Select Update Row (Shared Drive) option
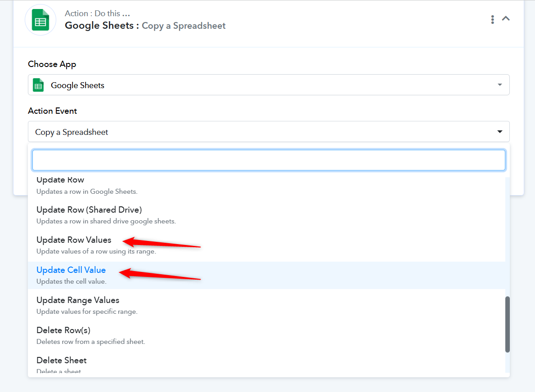Screen dimensions: 535x392 (266, 215)
